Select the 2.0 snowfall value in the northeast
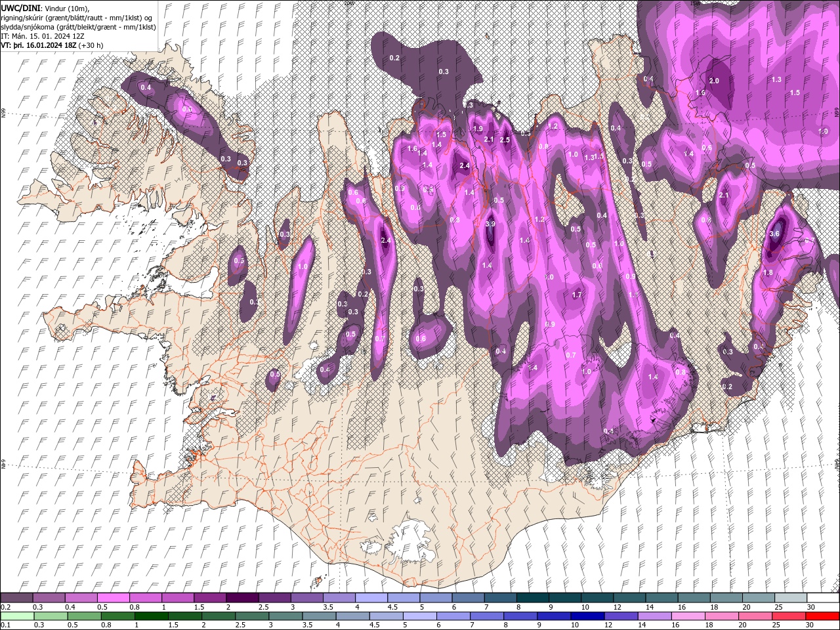Viewport: 840px width, 630px height. coord(714,81)
